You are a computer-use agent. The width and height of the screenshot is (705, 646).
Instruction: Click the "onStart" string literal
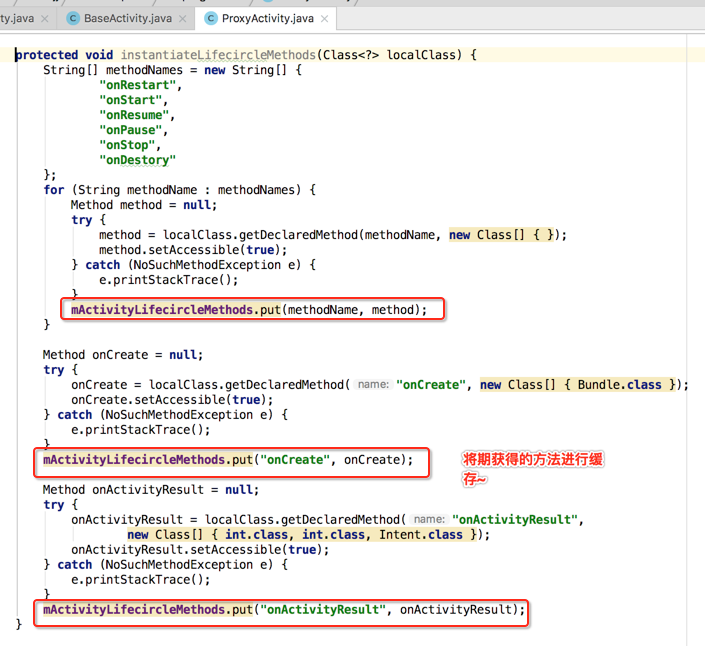[x=130, y=100]
